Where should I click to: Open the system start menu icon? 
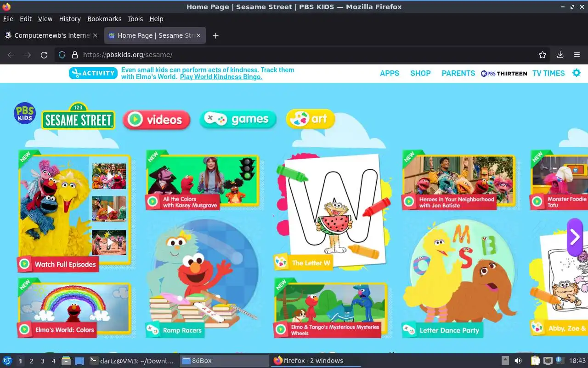click(x=7, y=361)
